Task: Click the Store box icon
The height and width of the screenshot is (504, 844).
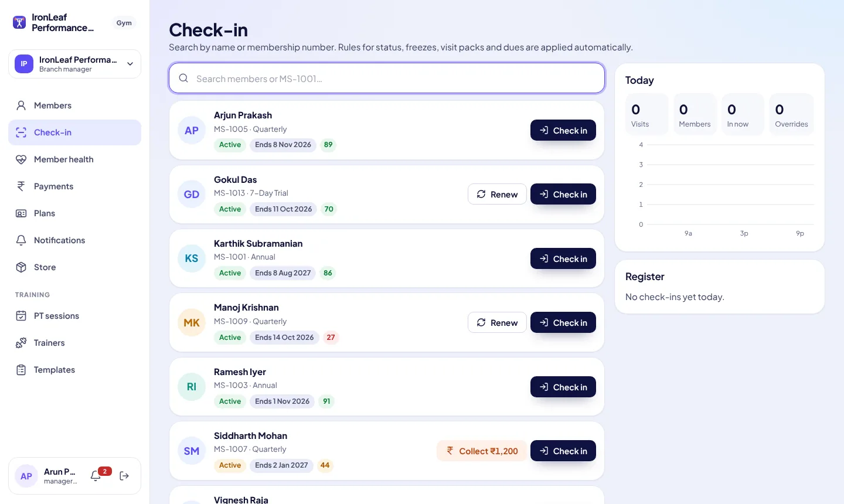Action: 21,267
